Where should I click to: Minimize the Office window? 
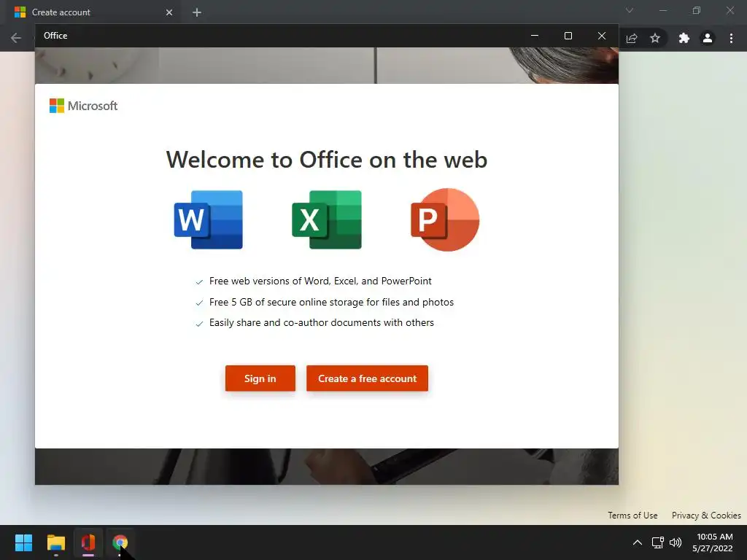(535, 36)
